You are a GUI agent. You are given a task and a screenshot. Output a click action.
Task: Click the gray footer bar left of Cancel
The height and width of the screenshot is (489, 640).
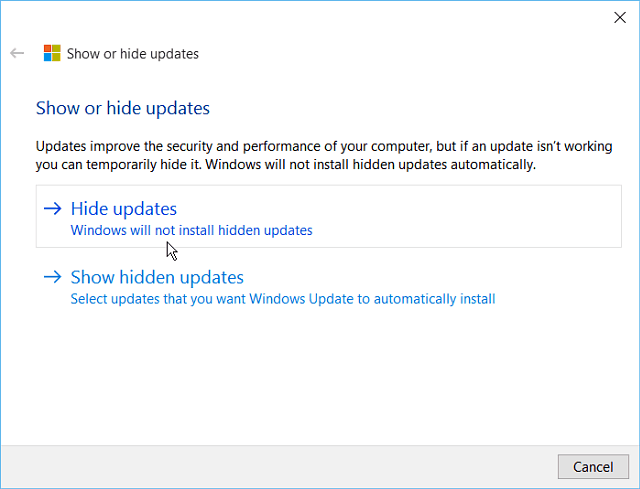[x=279, y=467]
